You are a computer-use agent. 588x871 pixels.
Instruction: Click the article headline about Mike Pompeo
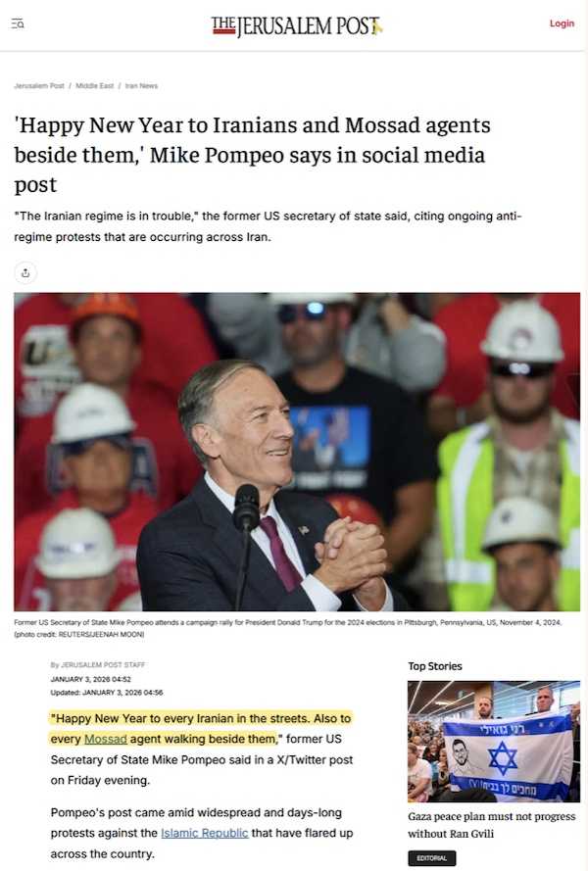pyautogui.click(x=252, y=155)
